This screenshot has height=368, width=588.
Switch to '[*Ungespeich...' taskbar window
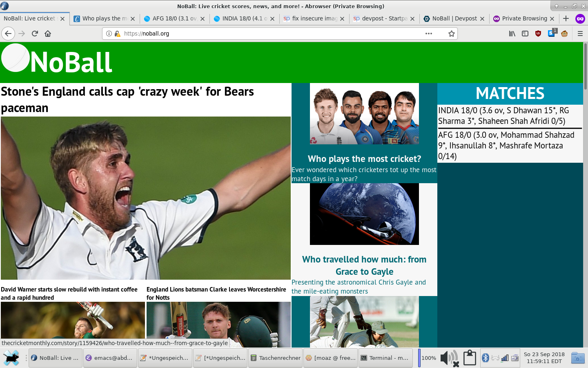[x=220, y=358]
